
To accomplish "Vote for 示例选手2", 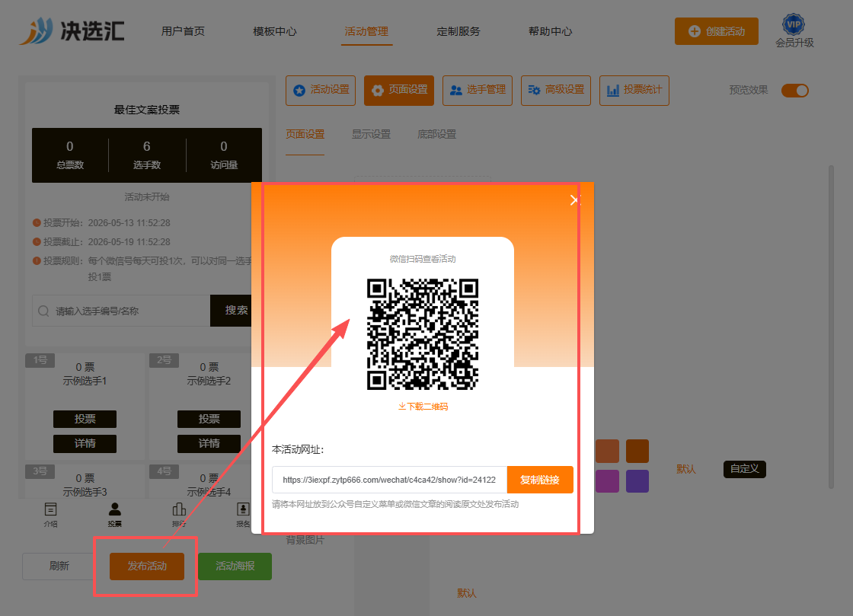I will (x=209, y=420).
